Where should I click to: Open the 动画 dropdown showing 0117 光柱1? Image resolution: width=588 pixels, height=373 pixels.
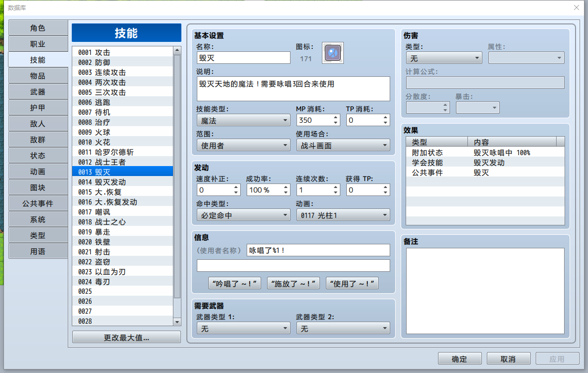pyautogui.click(x=343, y=215)
